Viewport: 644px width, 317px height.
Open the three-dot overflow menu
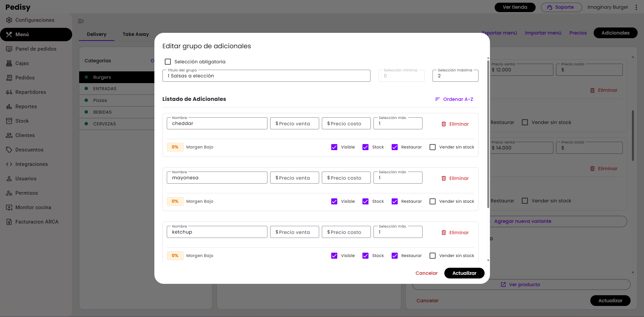click(x=636, y=7)
